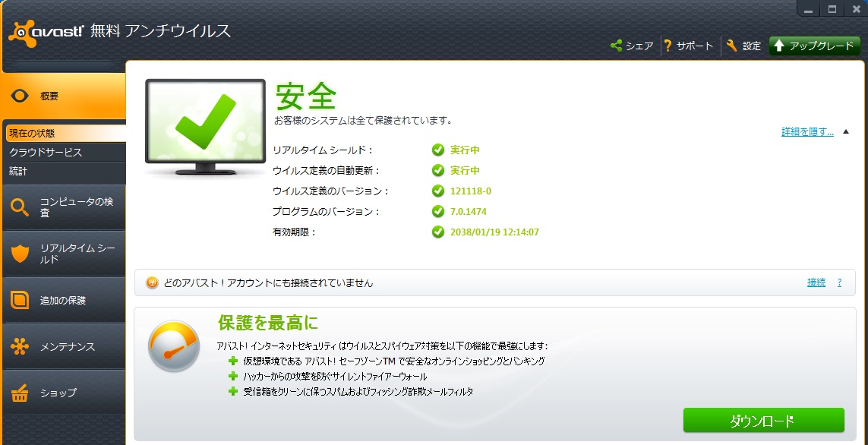The height and width of the screenshot is (445, 868).
Task: Open メンテナンス section
Action: (x=64, y=347)
